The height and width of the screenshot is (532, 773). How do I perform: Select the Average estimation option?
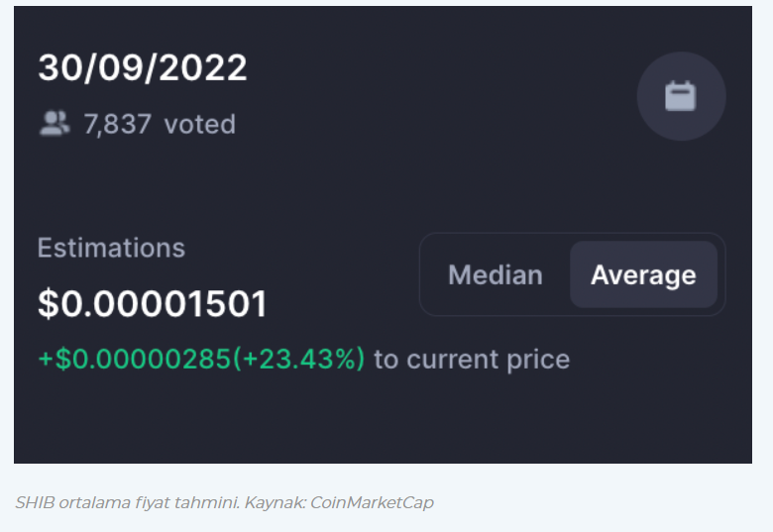coord(643,274)
